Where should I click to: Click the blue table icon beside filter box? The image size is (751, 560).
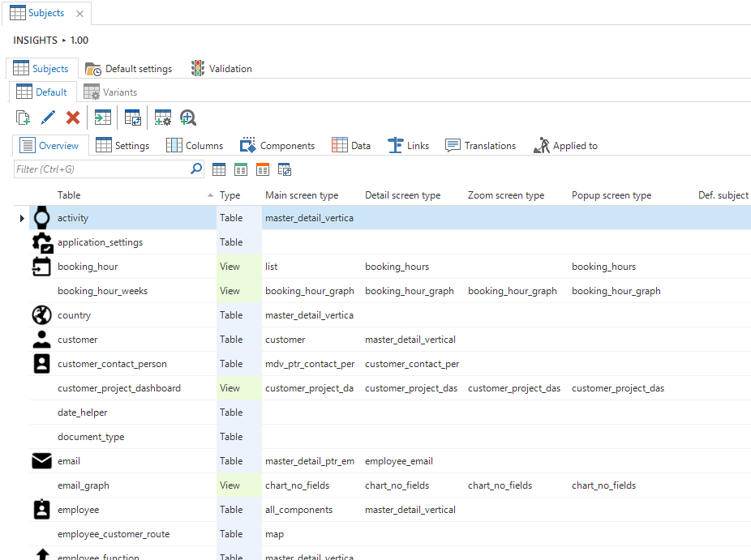tap(219, 169)
